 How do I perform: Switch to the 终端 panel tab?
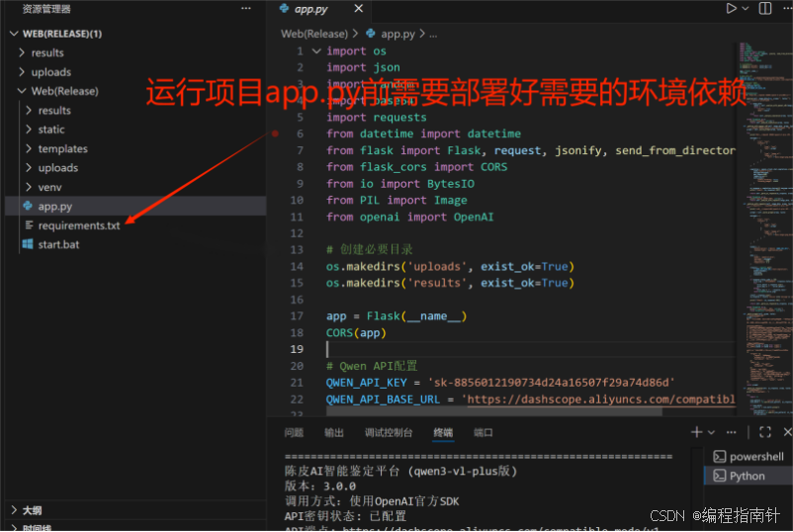point(443,432)
